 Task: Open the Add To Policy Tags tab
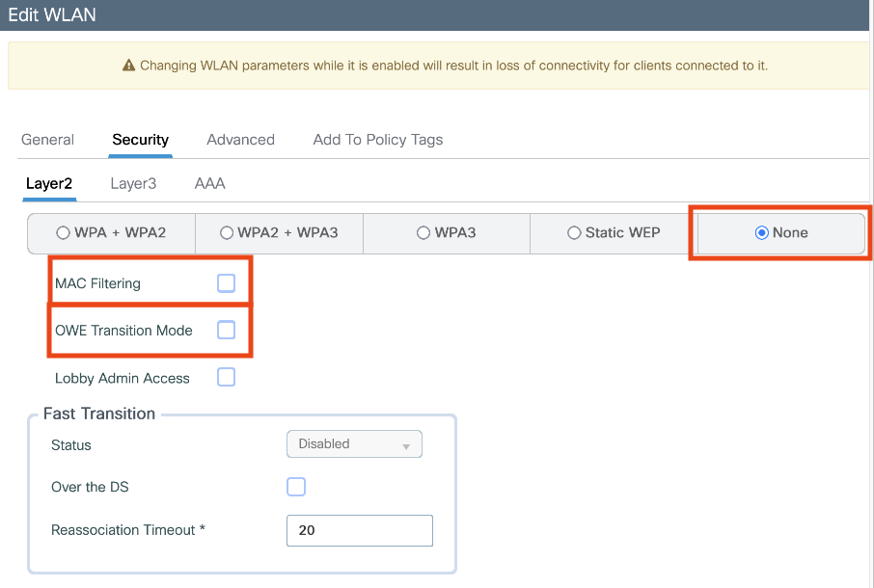[377, 140]
